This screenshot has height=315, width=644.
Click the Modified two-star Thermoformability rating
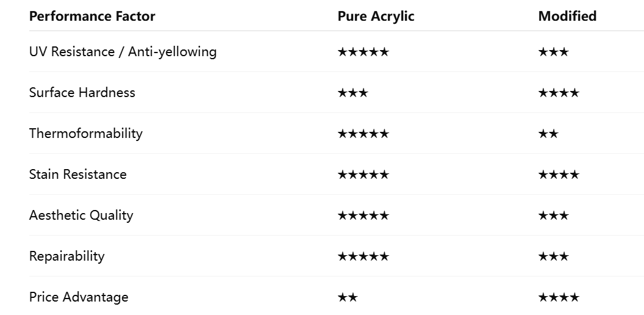(x=548, y=134)
